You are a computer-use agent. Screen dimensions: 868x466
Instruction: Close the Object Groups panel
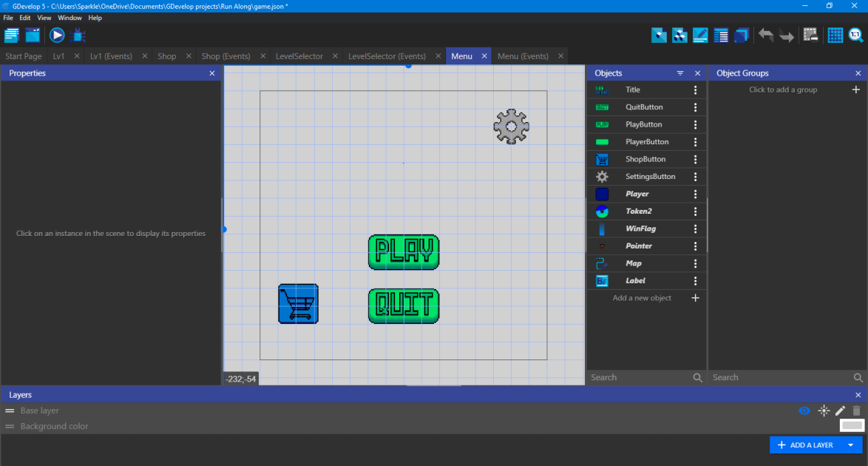(858, 73)
